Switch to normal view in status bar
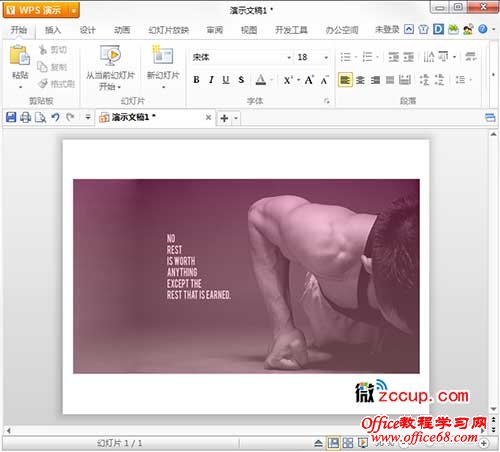Viewport: 500px width, 452px height. (333, 443)
